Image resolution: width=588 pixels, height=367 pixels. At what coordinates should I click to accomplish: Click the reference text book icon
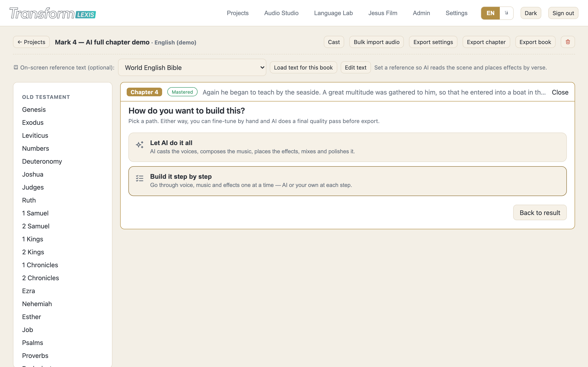coord(16,67)
